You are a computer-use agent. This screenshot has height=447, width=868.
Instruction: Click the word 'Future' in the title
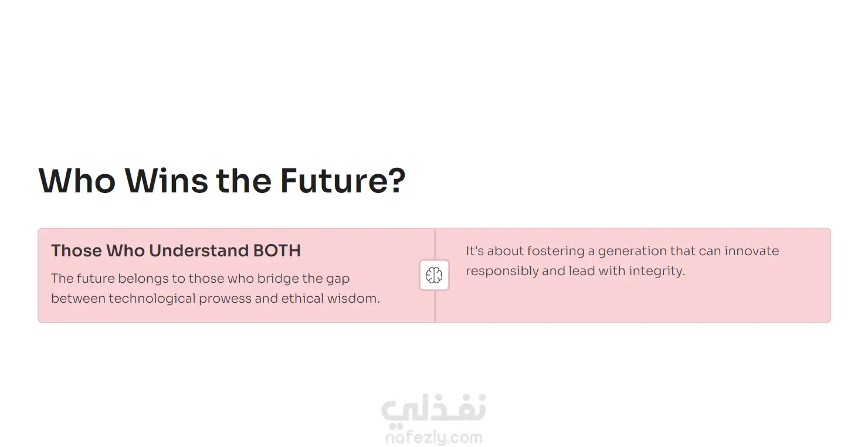coord(332,181)
